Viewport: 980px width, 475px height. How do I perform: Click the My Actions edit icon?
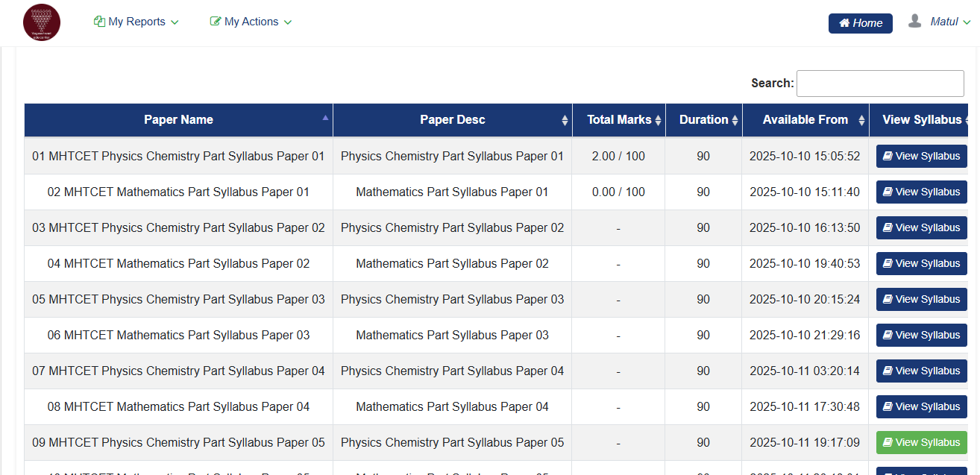click(x=216, y=22)
